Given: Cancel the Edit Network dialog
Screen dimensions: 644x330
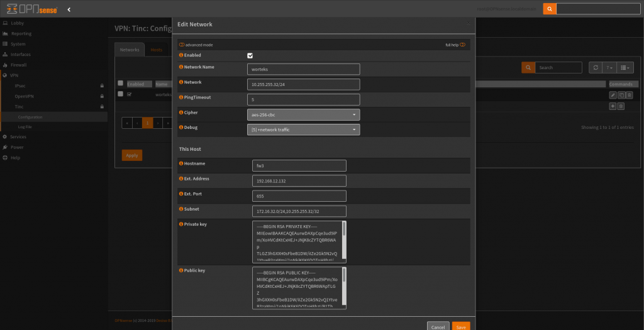Looking at the screenshot, I should [x=438, y=327].
